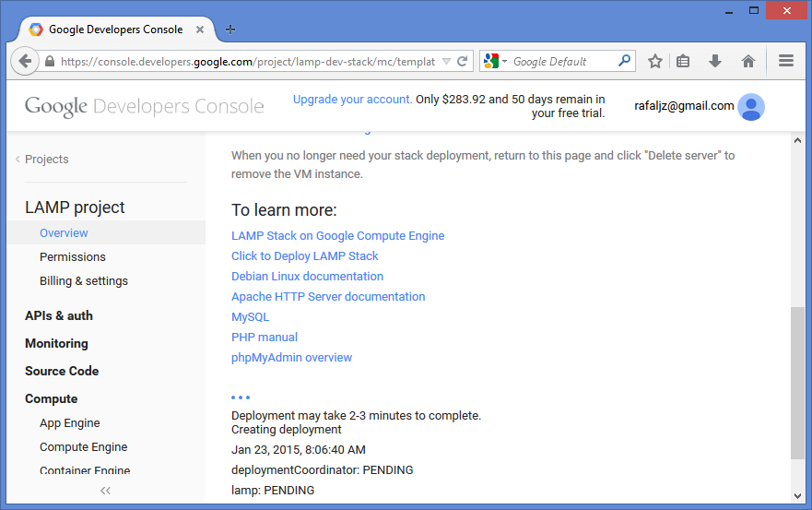Click the page scrollbar down arrow
812x510 pixels.
(797, 496)
